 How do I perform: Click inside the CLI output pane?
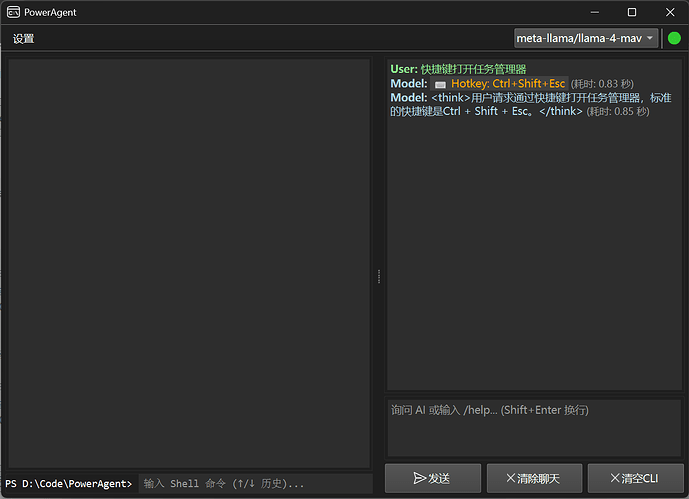189,264
